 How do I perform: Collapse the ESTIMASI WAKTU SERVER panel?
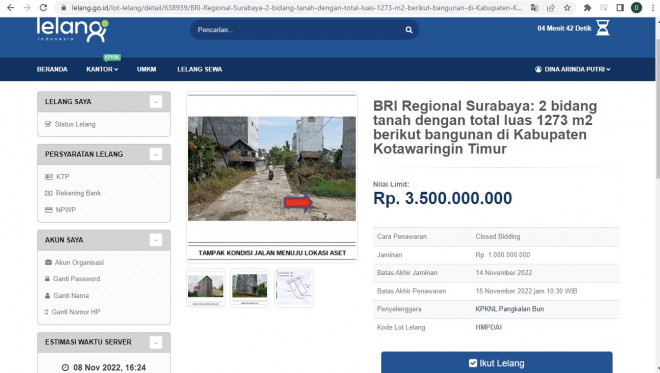click(156, 342)
